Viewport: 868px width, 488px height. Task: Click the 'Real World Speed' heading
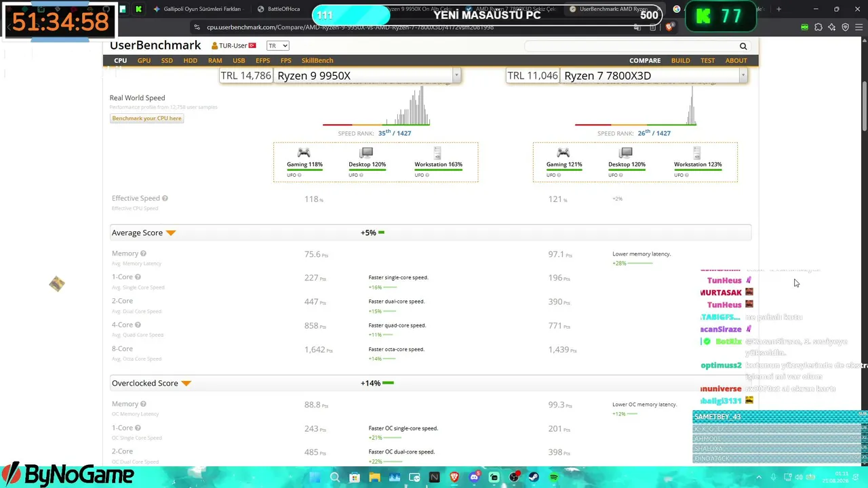coord(137,98)
